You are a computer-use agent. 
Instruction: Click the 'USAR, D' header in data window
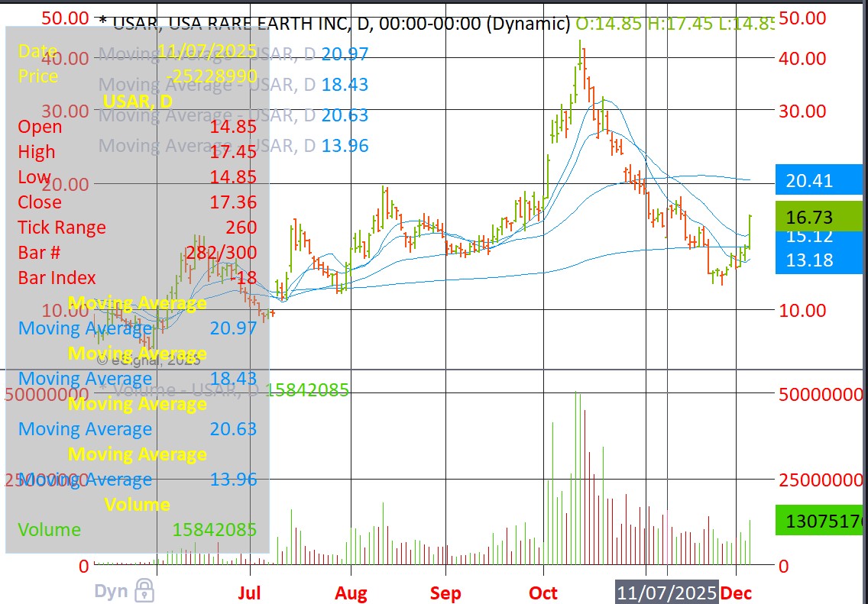tap(138, 102)
